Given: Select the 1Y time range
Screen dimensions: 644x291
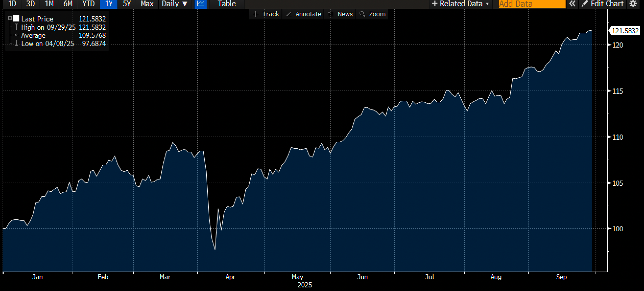Looking at the screenshot, I should [109, 4].
